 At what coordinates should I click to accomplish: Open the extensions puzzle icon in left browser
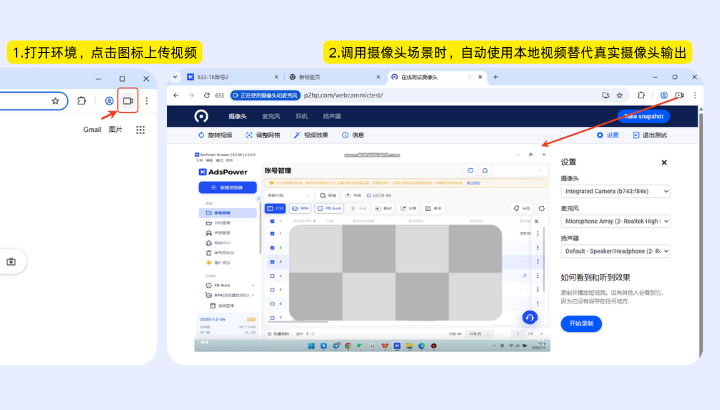tap(82, 101)
